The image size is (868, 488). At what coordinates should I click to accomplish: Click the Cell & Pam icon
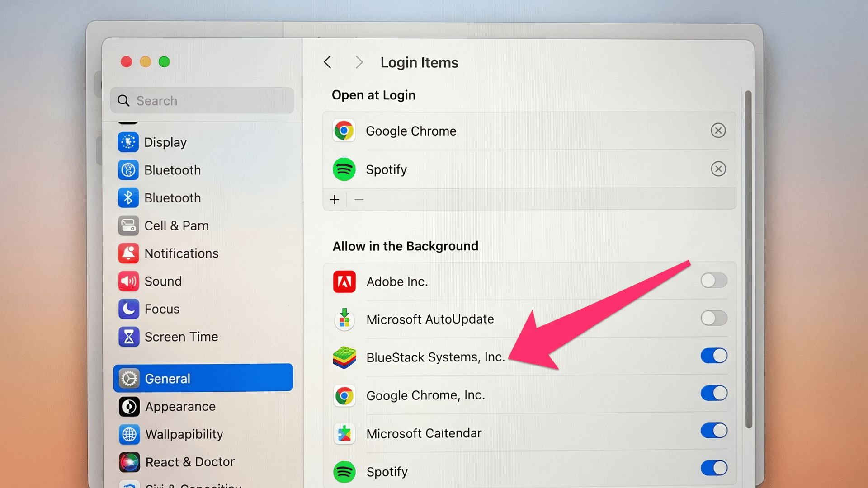click(128, 225)
